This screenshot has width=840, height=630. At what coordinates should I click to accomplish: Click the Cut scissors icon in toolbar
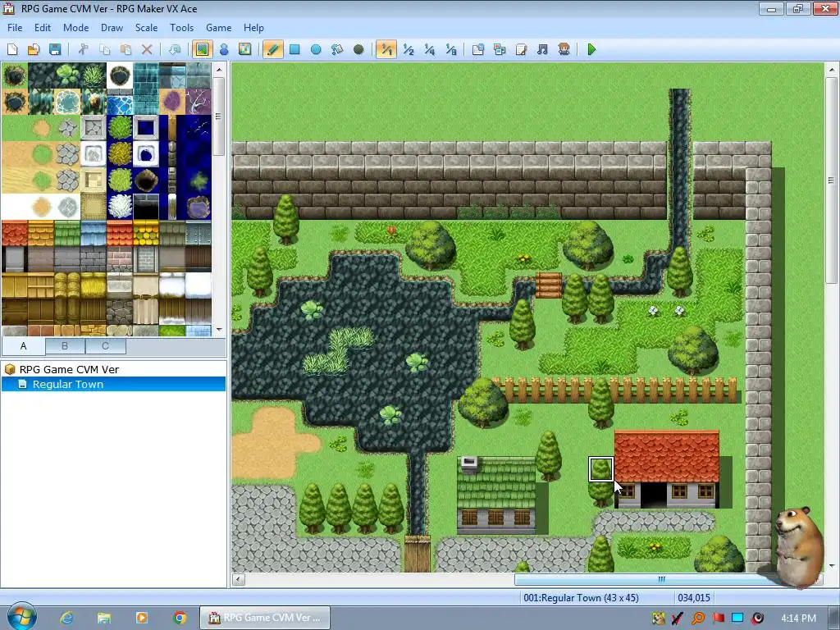click(83, 49)
